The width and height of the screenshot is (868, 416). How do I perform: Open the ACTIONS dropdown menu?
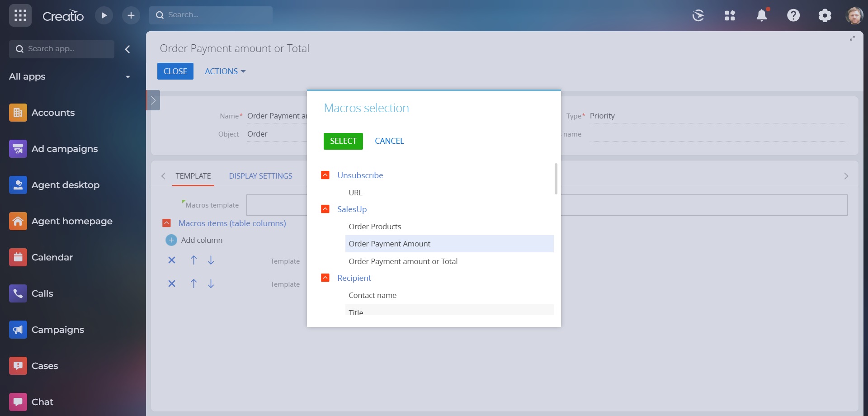point(225,71)
